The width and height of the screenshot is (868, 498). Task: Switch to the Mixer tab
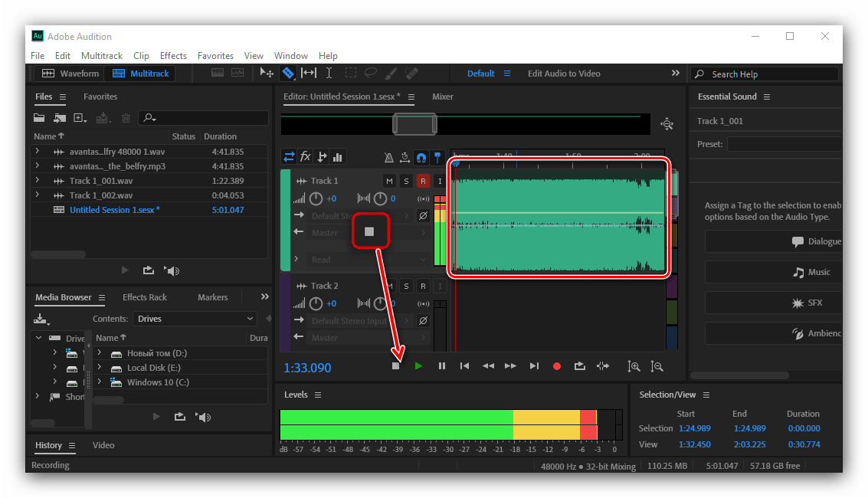point(442,97)
